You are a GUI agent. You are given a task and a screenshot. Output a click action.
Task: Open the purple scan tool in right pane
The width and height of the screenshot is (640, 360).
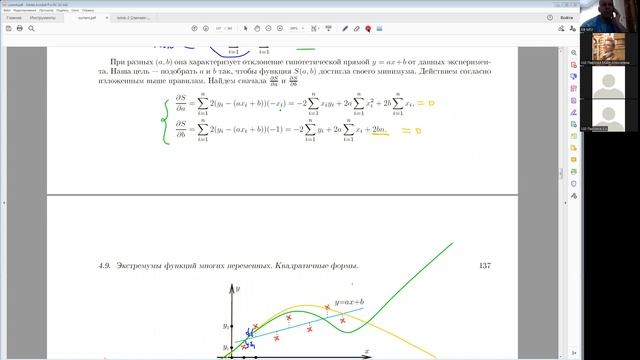click(x=573, y=100)
